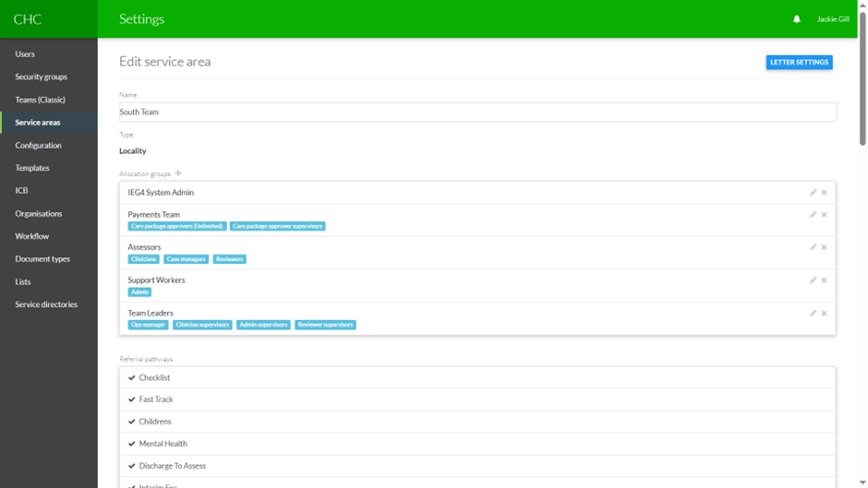Image resolution: width=868 pixels, height=488 pixels.
Task: Go to Security groups in sidebar
Action: click(42, 77)
